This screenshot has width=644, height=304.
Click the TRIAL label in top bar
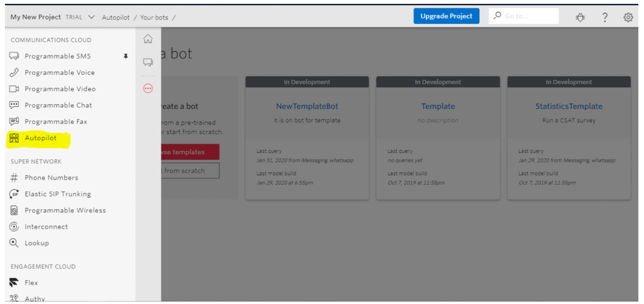click(x=74, y=17)
